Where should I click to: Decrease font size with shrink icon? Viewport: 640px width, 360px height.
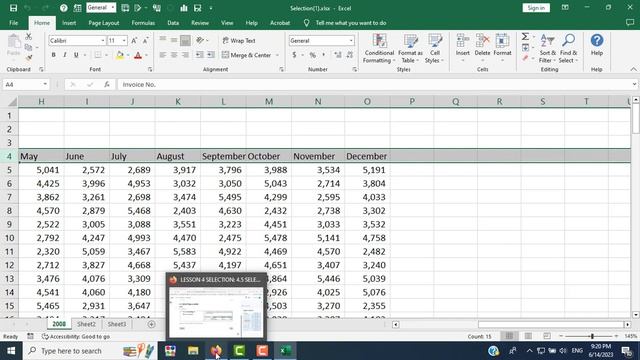(145, 41)
